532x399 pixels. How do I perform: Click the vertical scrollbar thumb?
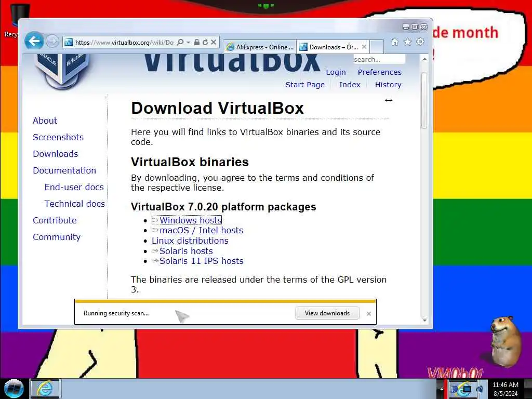tap(424, 100)
